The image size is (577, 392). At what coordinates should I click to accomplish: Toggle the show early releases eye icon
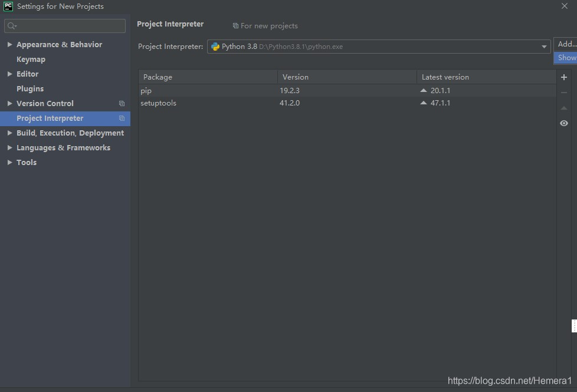(564, 123)
